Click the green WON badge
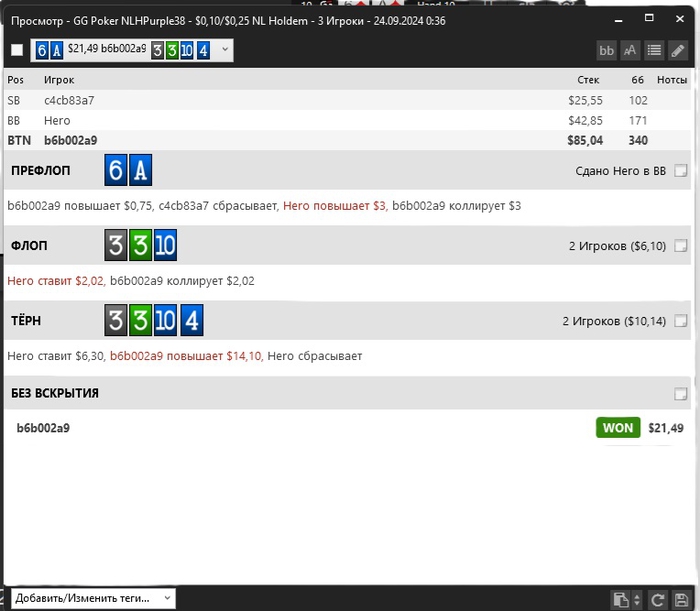The width and height of the screenshot is (700, 611). coord(617,428)
